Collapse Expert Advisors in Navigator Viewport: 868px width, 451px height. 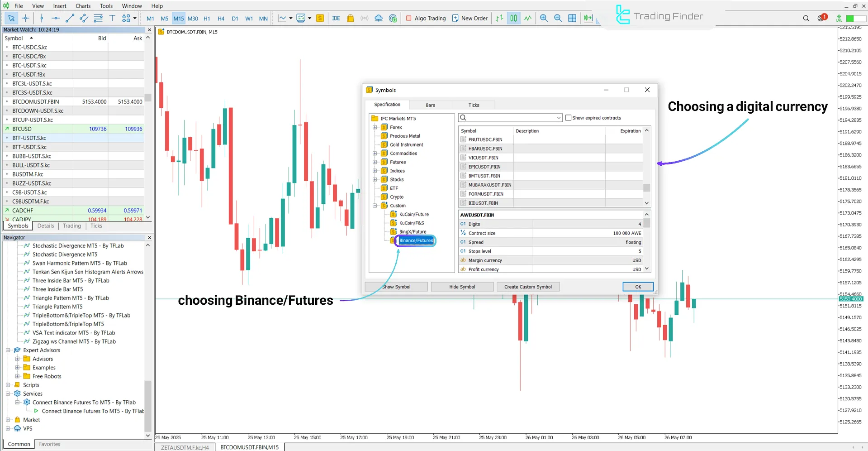pyautogui.click(x=8, y=350)
